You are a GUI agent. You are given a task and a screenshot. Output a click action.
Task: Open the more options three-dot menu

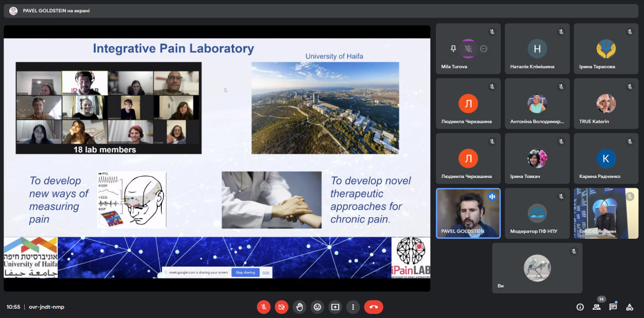353,307
